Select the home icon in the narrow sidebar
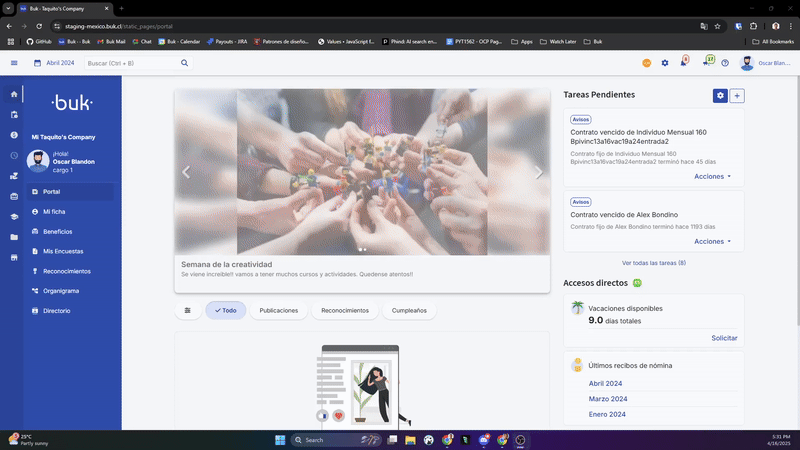 (x=14, y=94)
